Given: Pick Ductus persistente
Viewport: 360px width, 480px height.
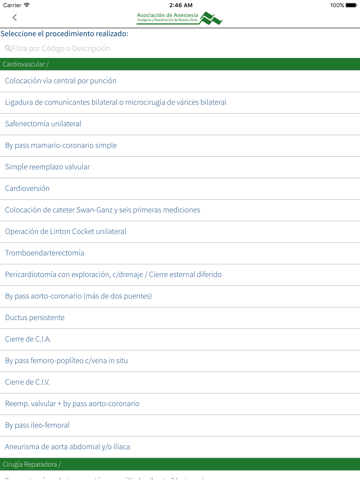Looking at the screenshot, I should 180,318.
